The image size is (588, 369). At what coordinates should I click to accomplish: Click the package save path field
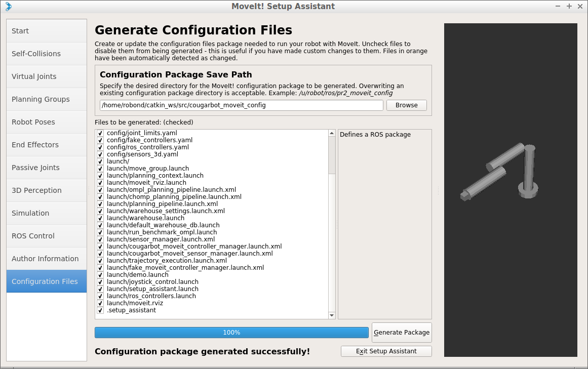242,105
